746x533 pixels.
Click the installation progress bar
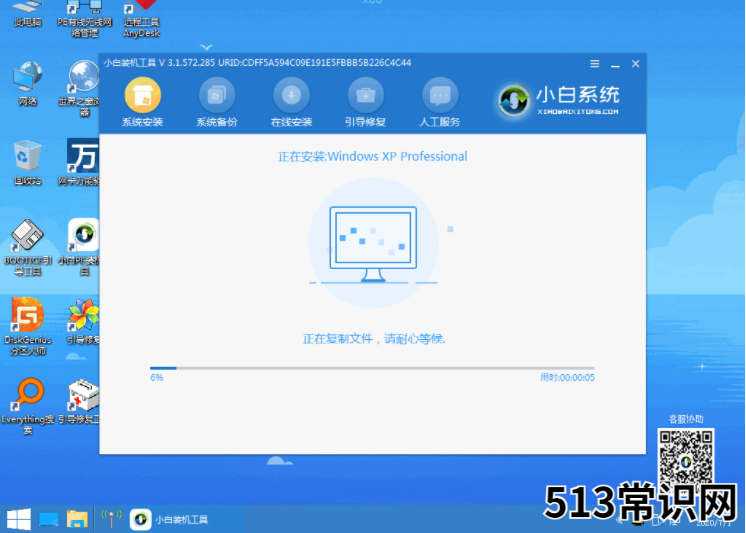point(372,368)
